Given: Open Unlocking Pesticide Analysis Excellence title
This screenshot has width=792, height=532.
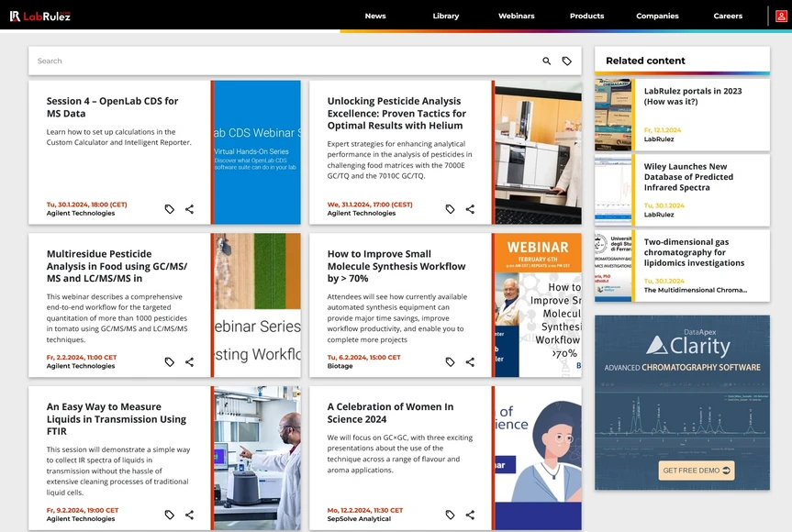Looking at the screenshot, I should 396,113.
